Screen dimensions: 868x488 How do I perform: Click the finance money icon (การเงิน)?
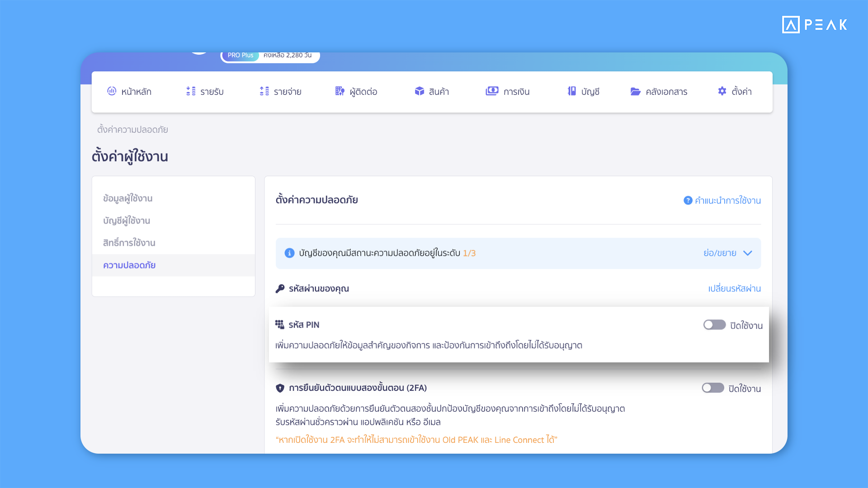492,91
